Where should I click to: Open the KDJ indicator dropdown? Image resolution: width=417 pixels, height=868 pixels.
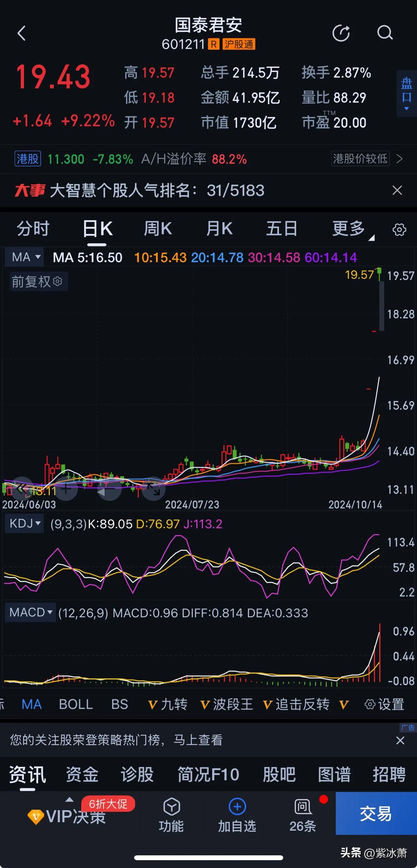pos(24,523)
